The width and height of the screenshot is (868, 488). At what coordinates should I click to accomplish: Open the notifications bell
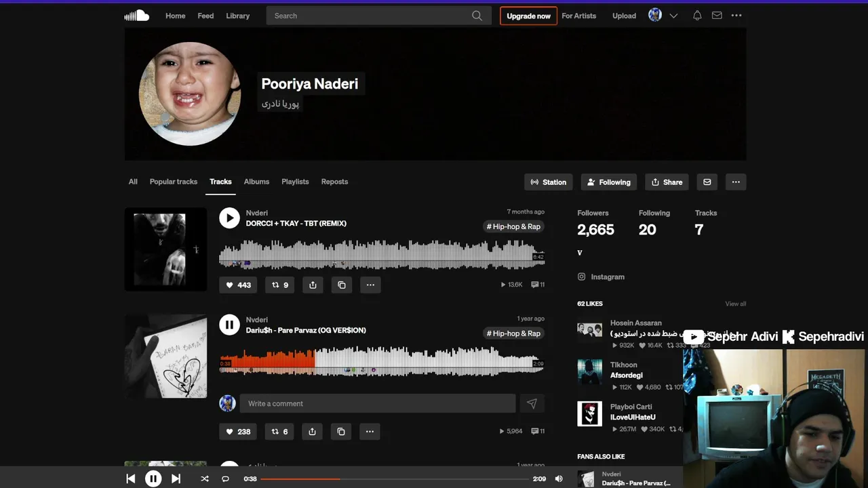coord(696,16)
